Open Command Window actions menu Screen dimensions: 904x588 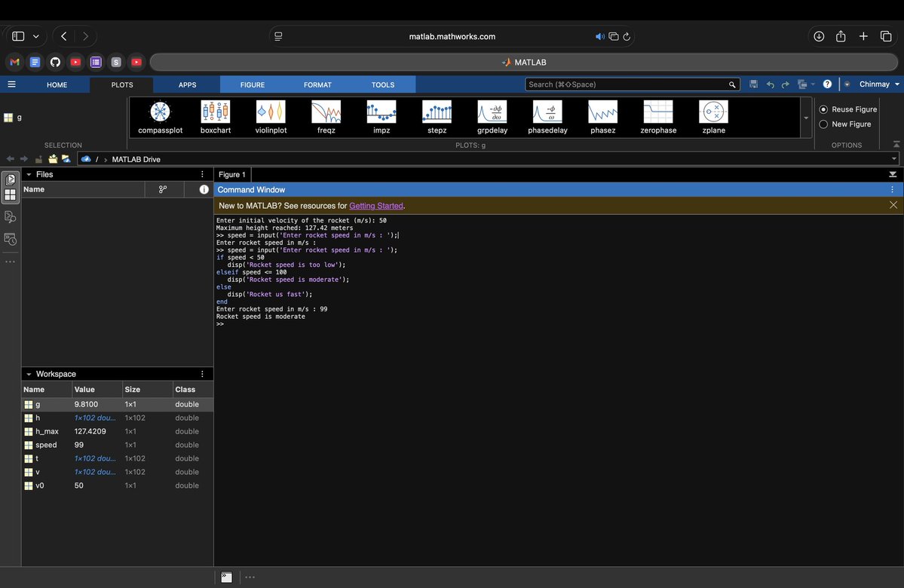(x=893, y=190)
